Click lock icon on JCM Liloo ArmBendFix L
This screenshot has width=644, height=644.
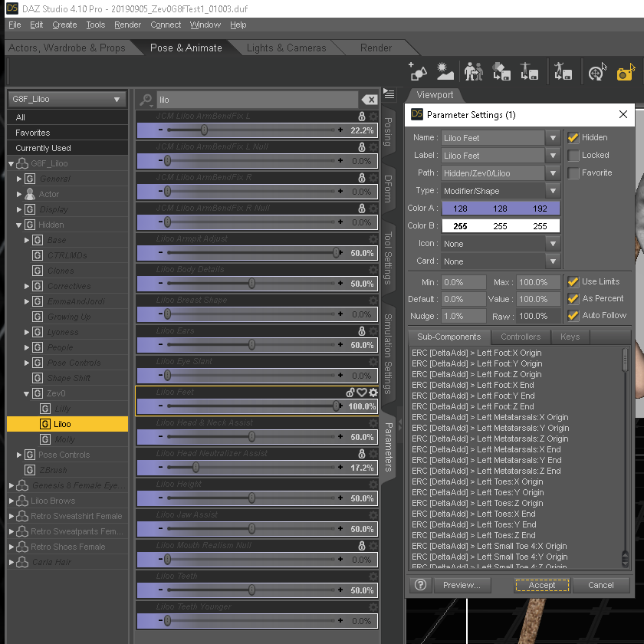pyautogui.click(x=361, y=117)
